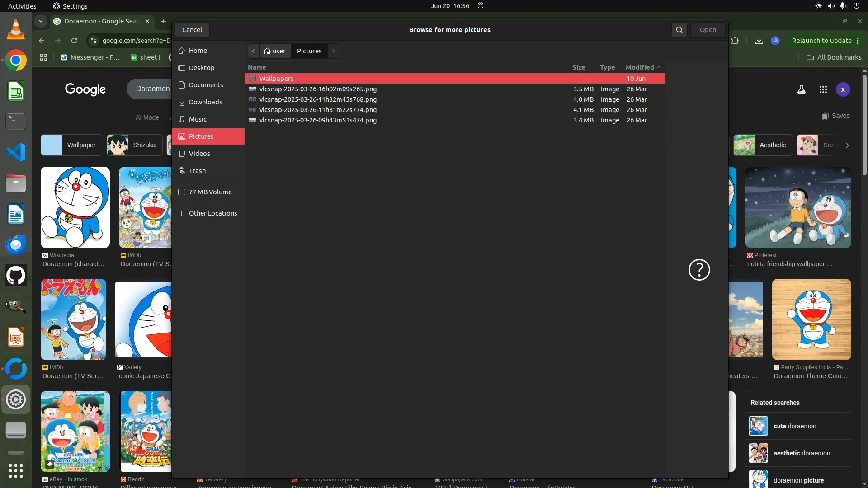Sort files by Size column
This screenshot has width=868, height=488.
578,67
